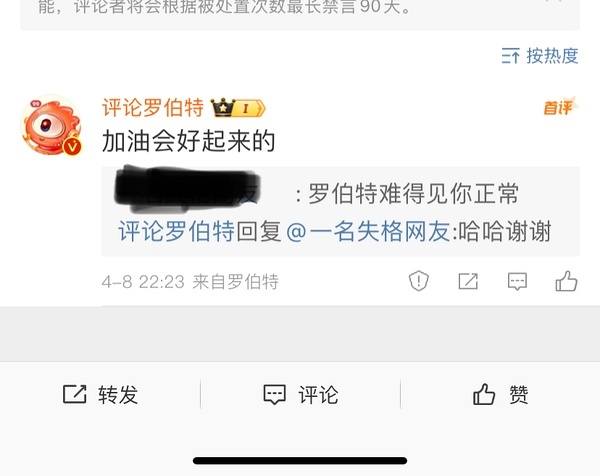Open the comment text 加油会好起来的
600x476 pixels.
188,141
